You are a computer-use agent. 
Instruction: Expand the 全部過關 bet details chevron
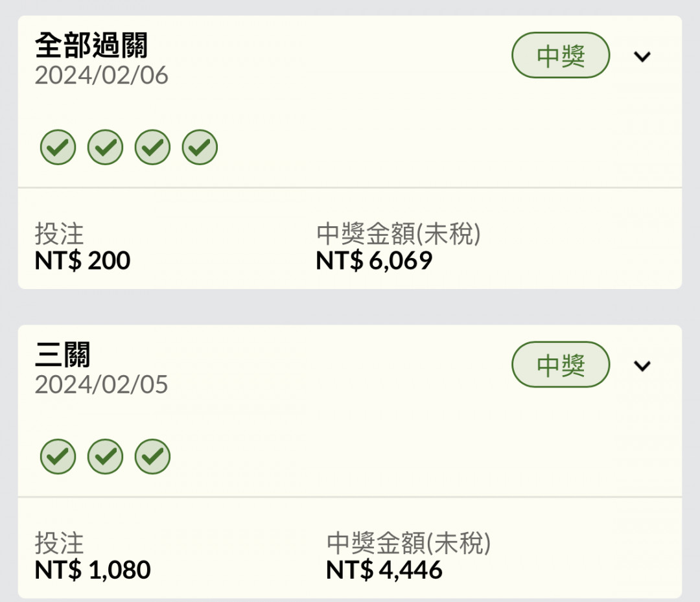pos(642,56)
